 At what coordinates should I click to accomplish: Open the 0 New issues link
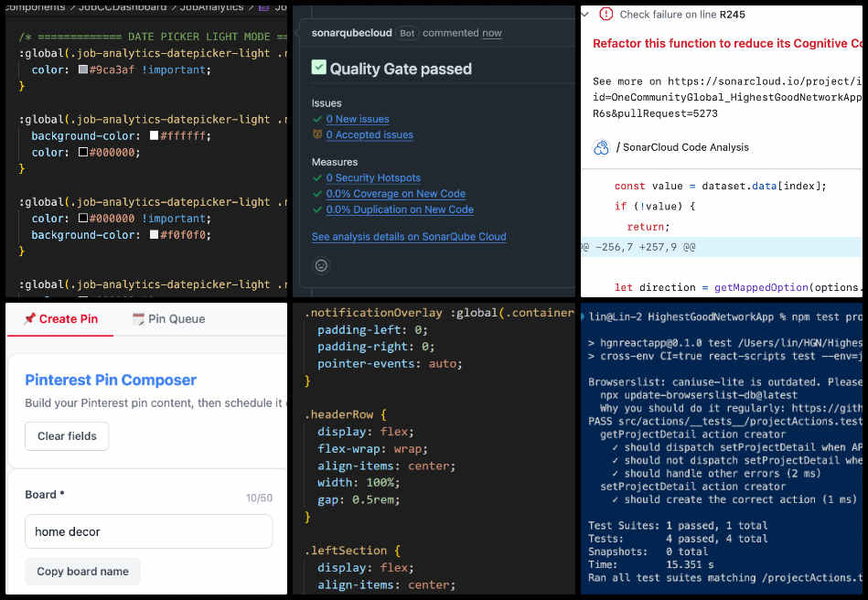[x=358, y=119]
